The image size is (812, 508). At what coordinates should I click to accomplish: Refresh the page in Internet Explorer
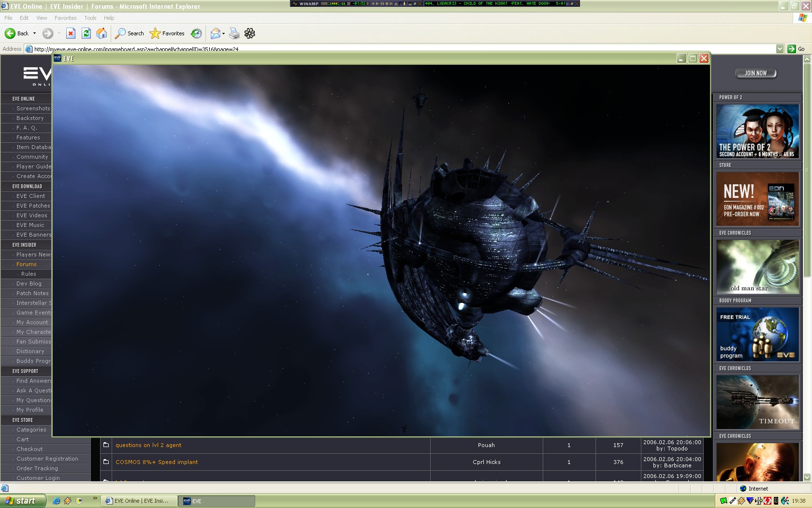tap(86, 33)
